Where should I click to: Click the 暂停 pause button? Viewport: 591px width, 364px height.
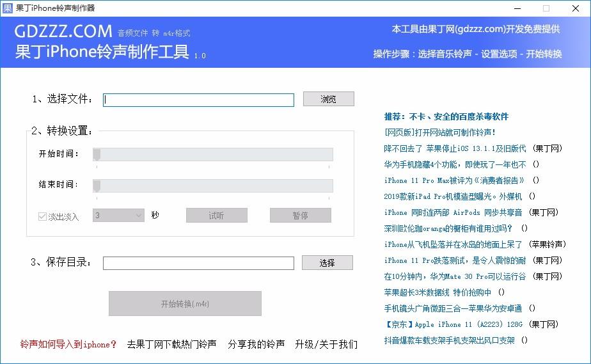pyautogui.click(x=301, y=215)
